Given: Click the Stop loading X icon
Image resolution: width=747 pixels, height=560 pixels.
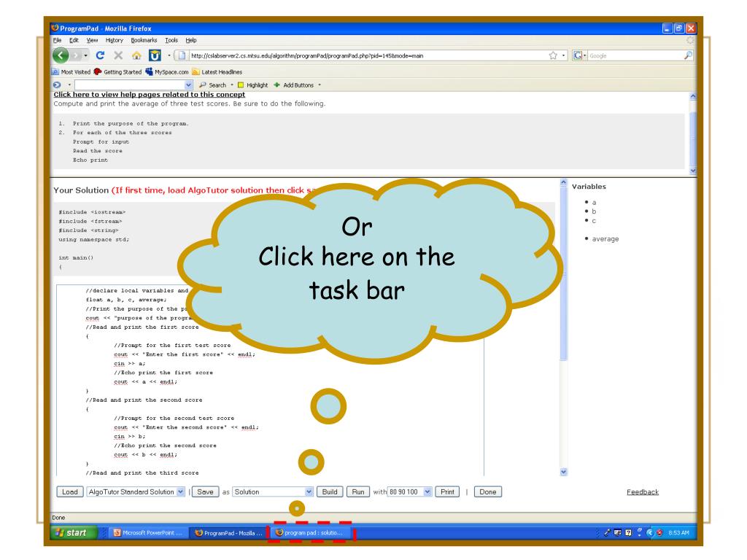Looking at the screenshot, I should pyautogui.click(x=118, y=55).
